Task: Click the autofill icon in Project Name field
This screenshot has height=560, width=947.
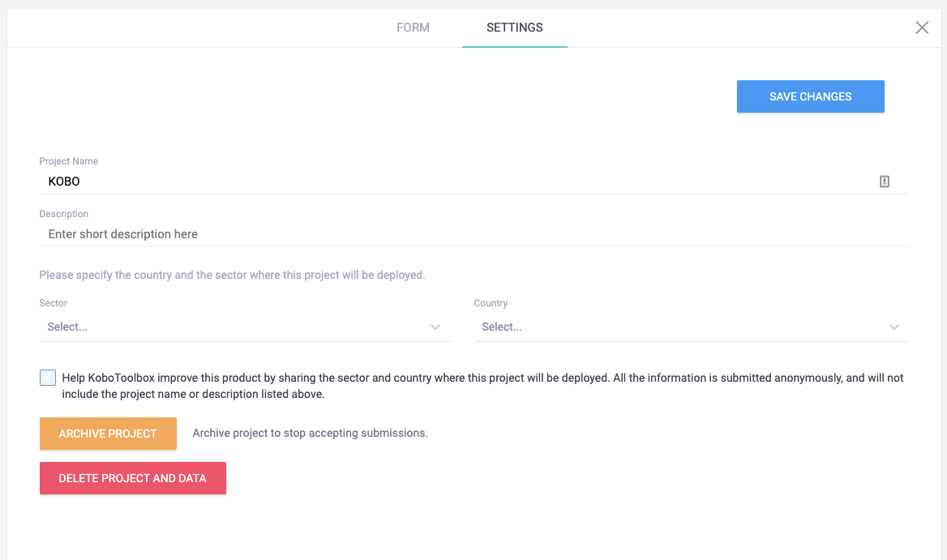Action: 884,181
